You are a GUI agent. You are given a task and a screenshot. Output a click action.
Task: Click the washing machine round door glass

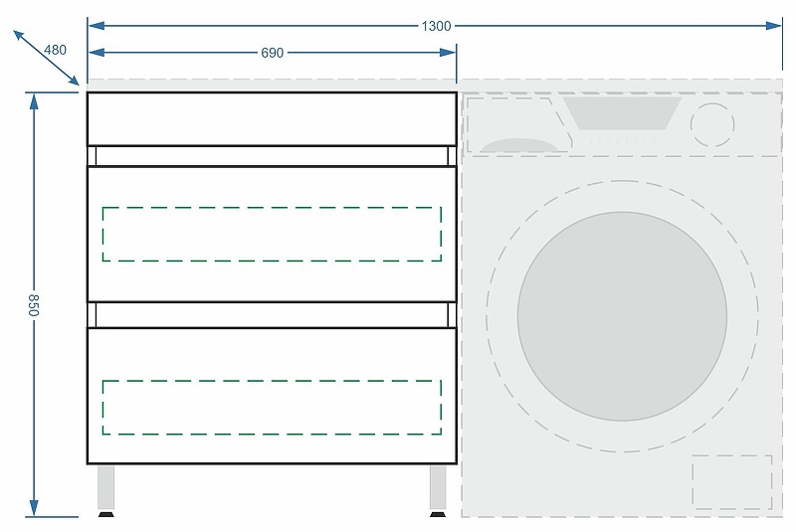click(622, 316)
